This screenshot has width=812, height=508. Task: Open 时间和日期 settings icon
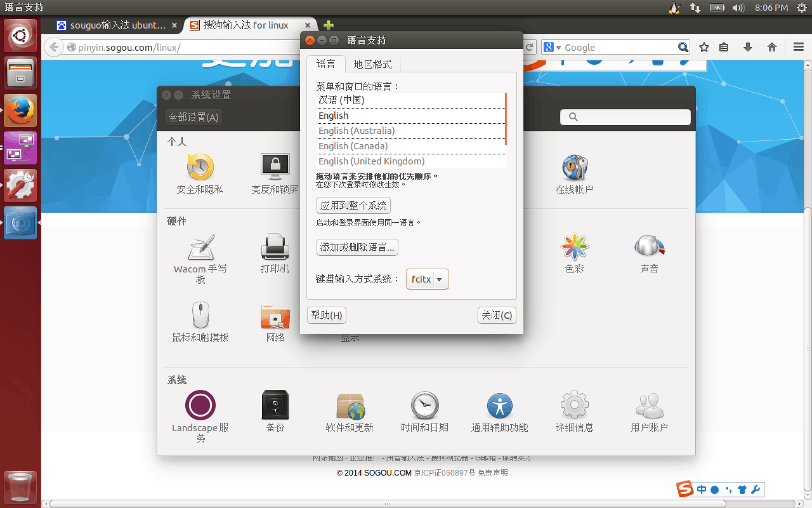point(425,411)
